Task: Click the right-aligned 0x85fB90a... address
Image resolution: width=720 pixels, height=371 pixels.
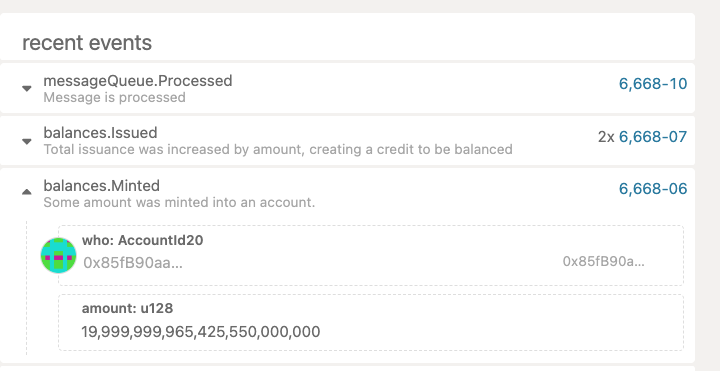Action: click(603, 261)
